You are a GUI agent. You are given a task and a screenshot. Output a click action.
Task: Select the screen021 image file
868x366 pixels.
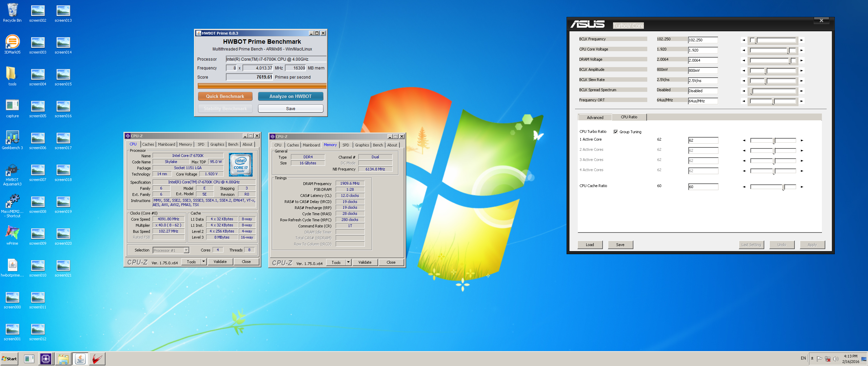[63, 268]
